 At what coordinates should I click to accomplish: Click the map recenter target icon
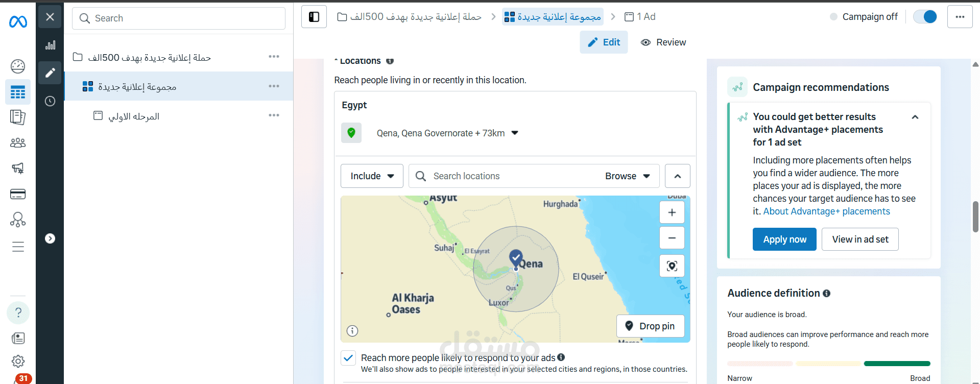click(x=672, y=266)
